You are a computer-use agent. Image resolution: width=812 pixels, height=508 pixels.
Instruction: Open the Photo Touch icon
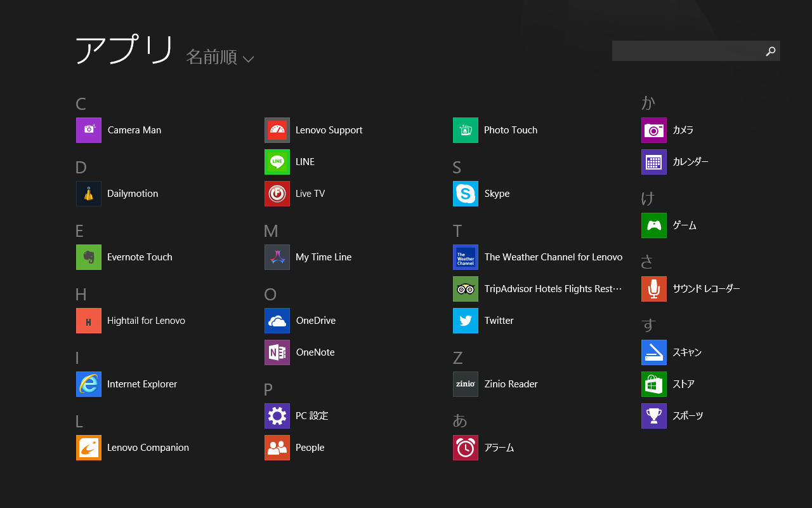(466, 130)
